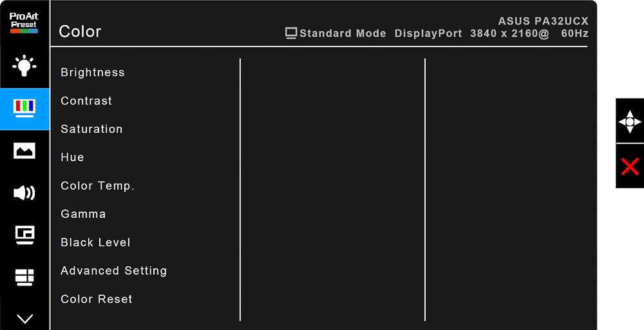Close the OSD menu with the red X
This screenshot has width=644, height=330.
630,166
